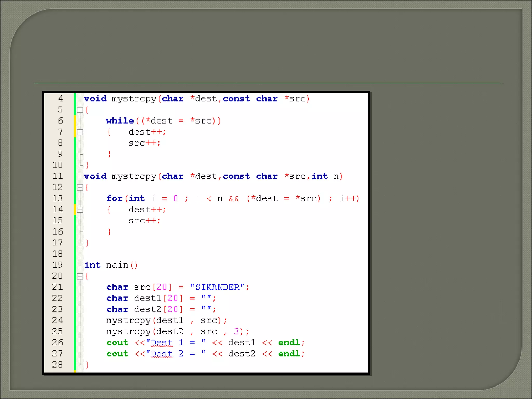Collapse the fold marker at line 12

(x=80, y=187)
